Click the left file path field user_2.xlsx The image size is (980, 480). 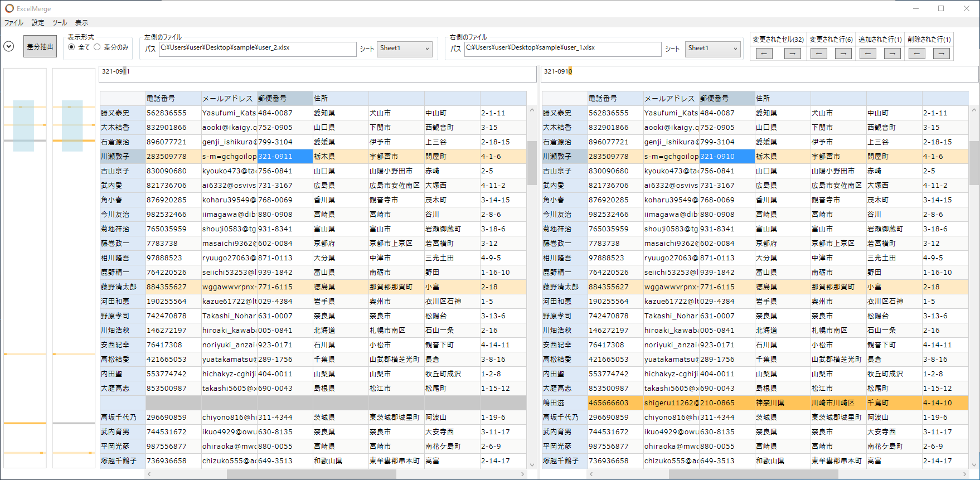pos(258,49)
